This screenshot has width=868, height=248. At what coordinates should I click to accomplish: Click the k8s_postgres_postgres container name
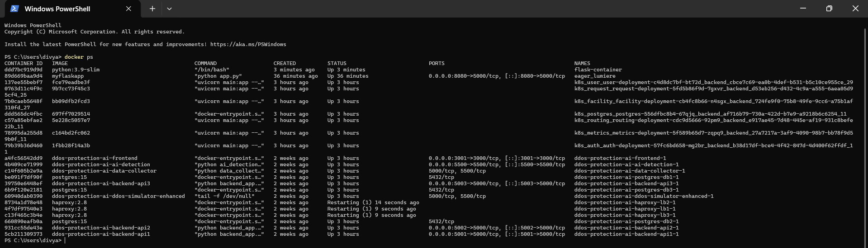(711, 114)
